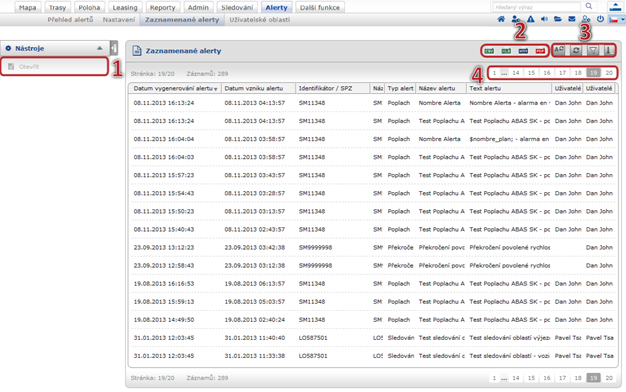This screenshot has height=392, width=626.
Task: Click the magnifier search icon
Action: [589, 6]
